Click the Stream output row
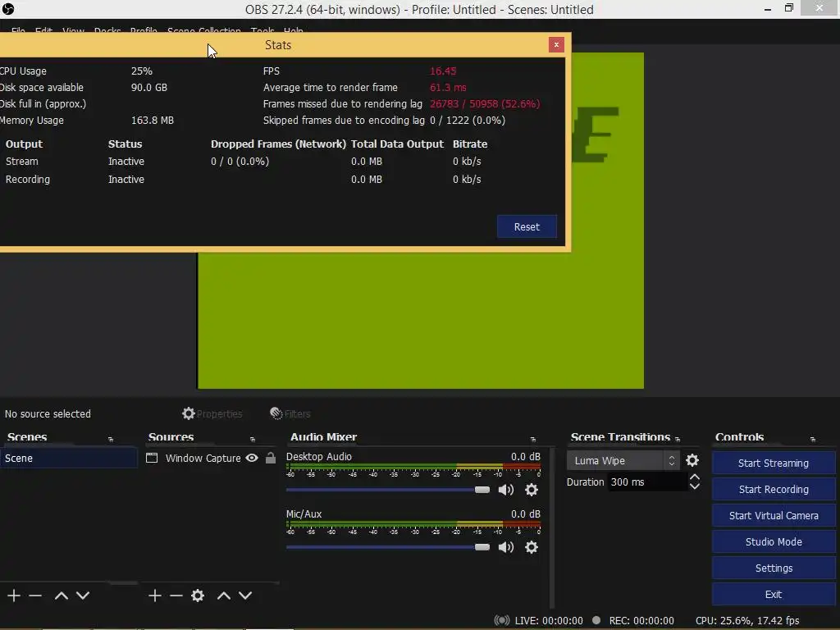 point(243,162)
